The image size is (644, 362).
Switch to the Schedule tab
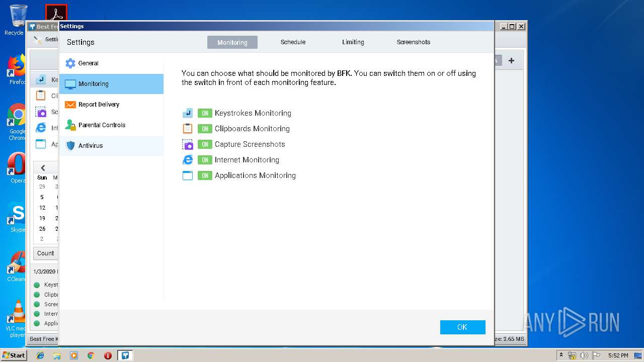[x=293, y=42]
